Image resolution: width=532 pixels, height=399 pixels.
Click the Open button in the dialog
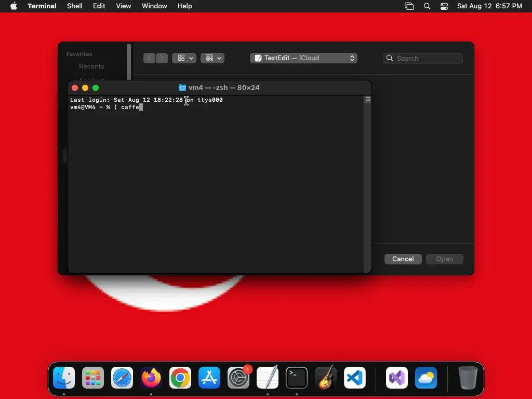point(445,259)
